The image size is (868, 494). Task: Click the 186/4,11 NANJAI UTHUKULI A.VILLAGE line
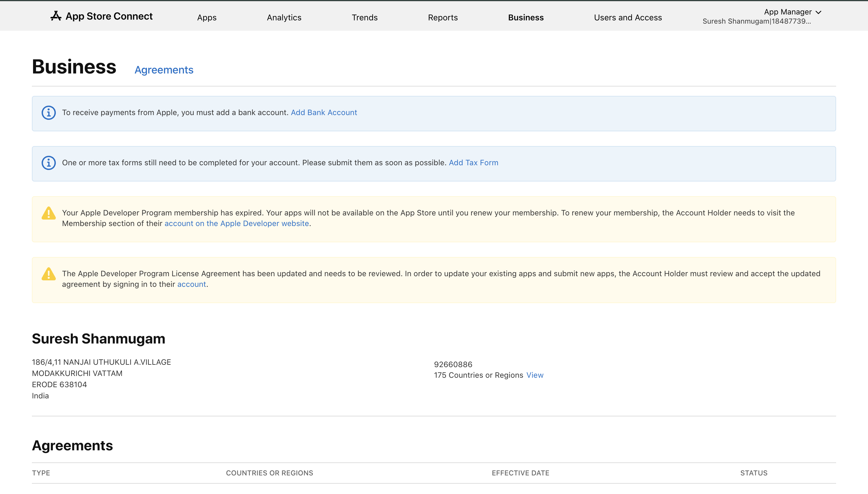coord(102,362)
